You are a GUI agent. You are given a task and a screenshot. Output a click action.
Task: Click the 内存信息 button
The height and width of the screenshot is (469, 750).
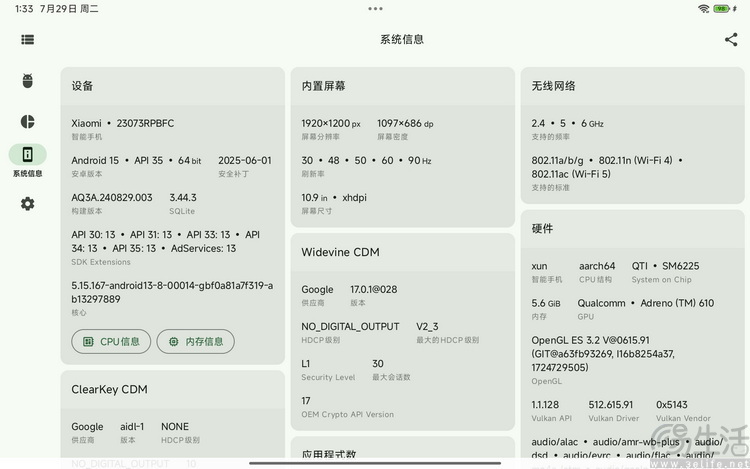tap(196, 341)
